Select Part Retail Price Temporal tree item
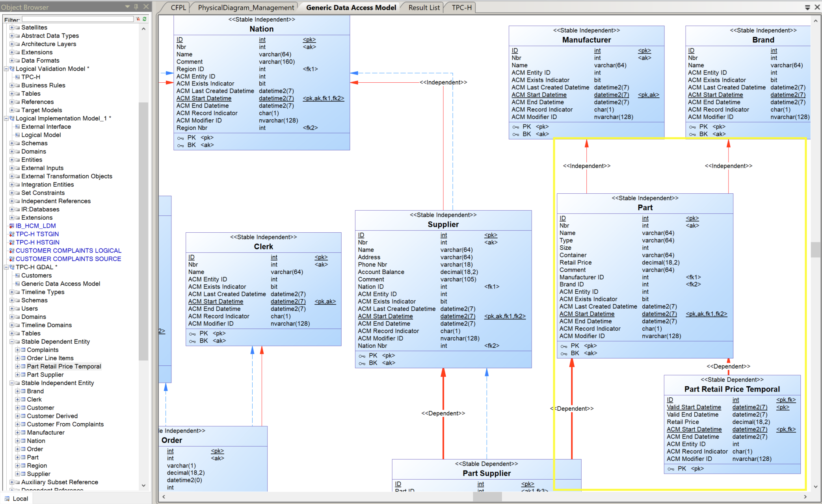 64,367
